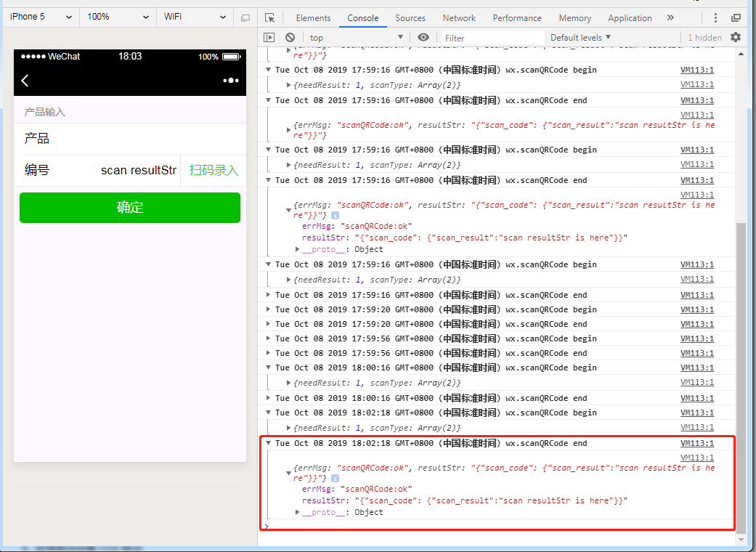Screen dimensions: 756x552
Task: Click the 产品输入 section heading
Action: [x=45, y=113]
